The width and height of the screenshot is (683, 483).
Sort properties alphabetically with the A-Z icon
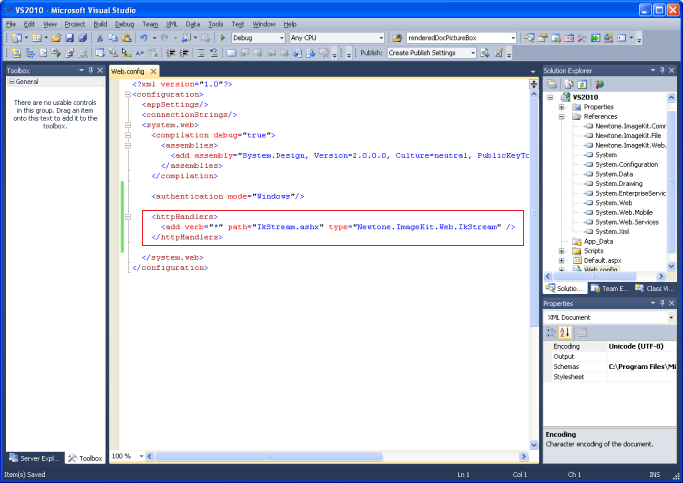pyautogui.click(x=565, y=333)
